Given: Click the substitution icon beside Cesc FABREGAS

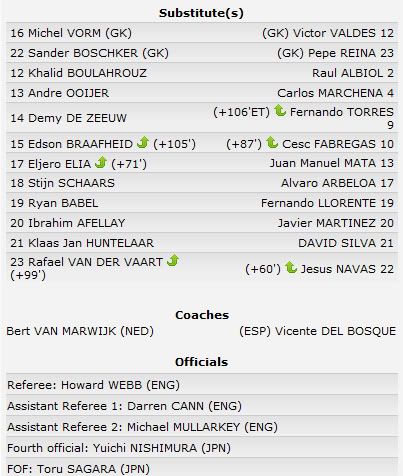Looking at the screenshot, I should pos(272,143).
